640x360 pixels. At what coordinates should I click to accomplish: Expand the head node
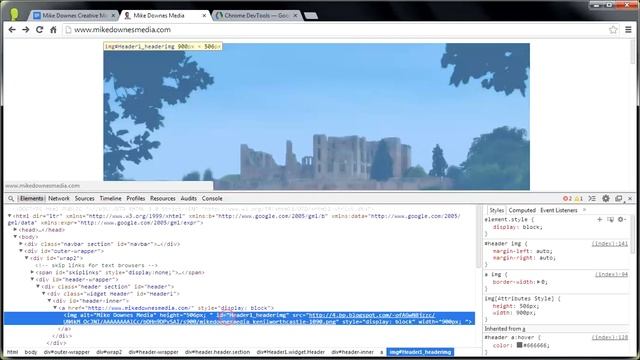16,230
